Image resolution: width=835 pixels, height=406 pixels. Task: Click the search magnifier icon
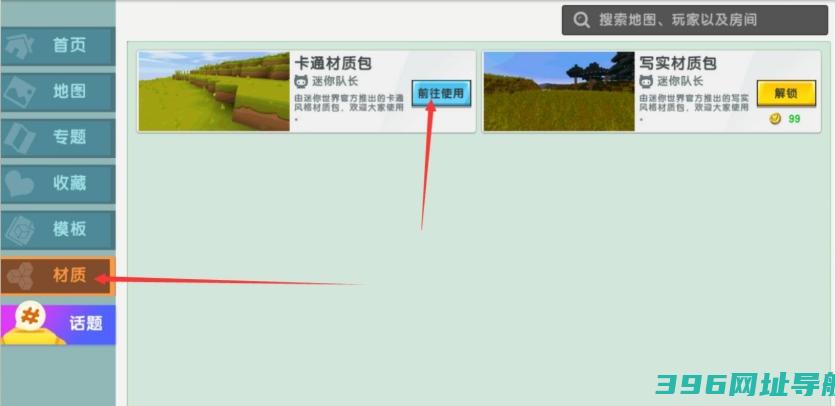(581, 20)
